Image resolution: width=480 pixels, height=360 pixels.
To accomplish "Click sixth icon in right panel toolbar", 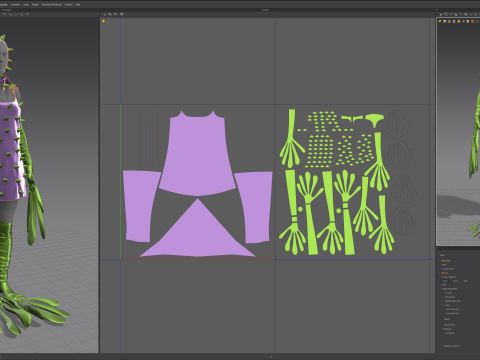I will click(x=465, y=14).
